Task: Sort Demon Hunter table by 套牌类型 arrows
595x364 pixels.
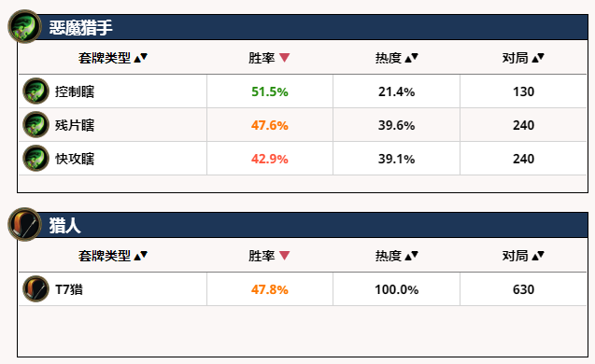Action: (141, 58)
